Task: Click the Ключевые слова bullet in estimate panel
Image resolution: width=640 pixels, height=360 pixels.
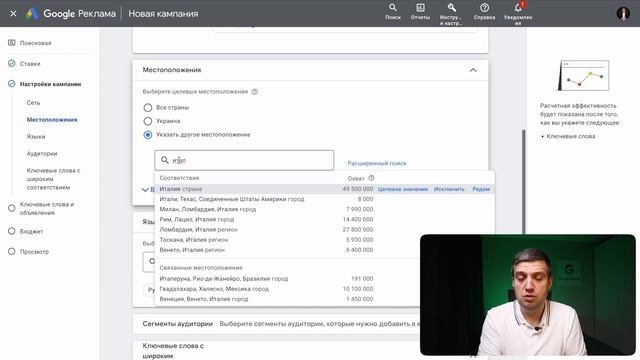Action: 570,136
